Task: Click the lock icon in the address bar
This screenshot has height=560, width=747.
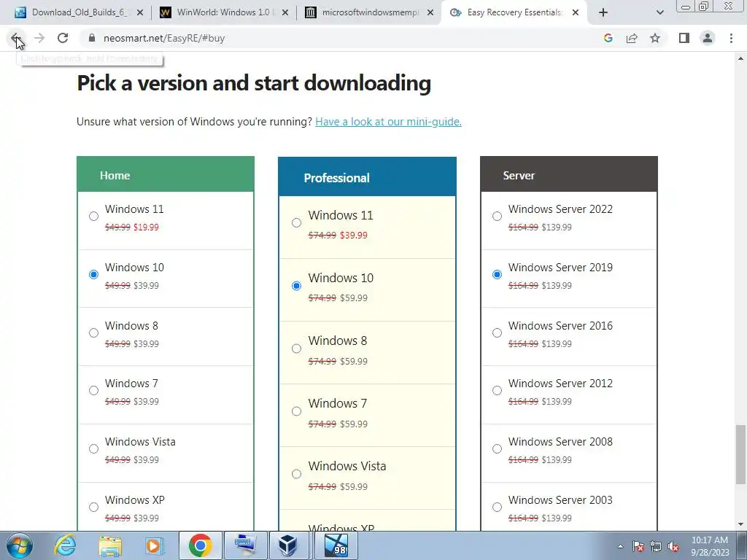Action: tap(92, 38)
